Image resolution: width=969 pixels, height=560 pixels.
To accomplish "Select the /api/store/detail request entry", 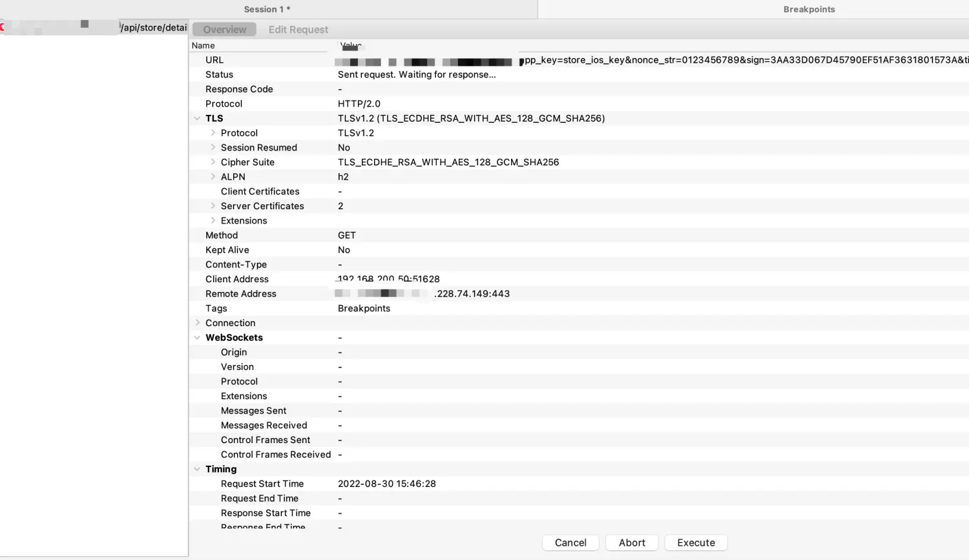I will [x=153, y=27].
